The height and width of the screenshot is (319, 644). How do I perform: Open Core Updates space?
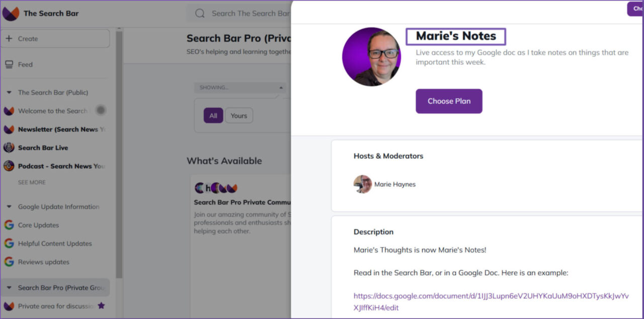38,225
